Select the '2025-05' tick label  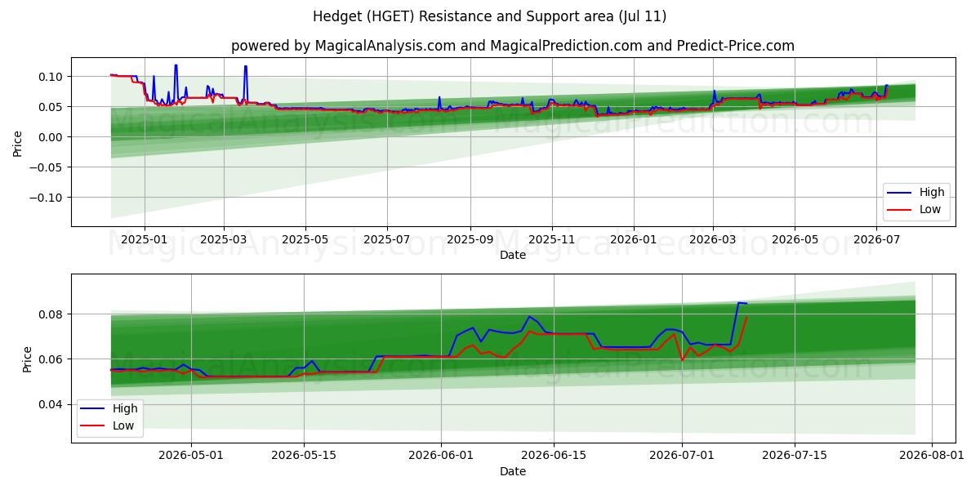305,239
